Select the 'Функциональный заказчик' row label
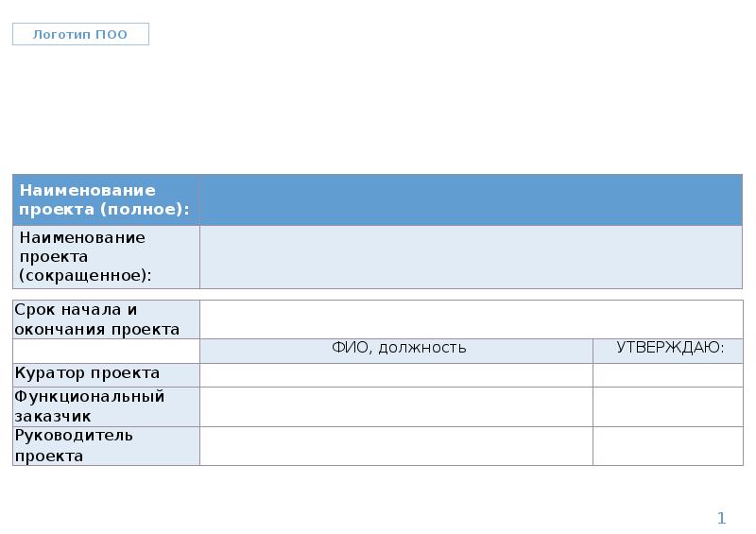This screenshot has width=756, height=534. click(x=105, y=406)
